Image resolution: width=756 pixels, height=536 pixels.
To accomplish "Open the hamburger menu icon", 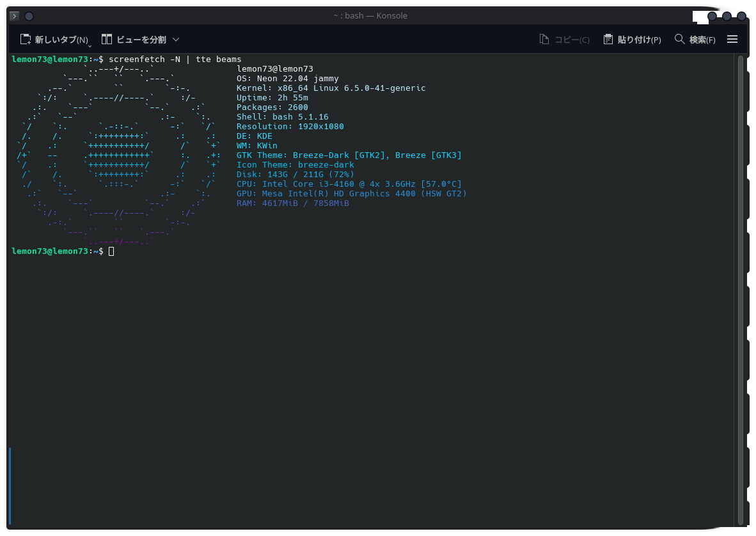I will point(732,38).
